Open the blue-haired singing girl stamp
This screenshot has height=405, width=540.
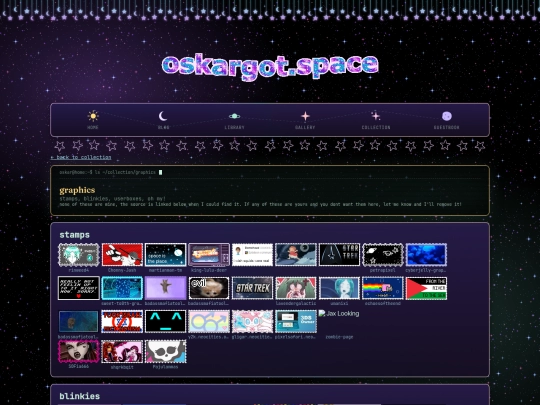pos(339,288)
